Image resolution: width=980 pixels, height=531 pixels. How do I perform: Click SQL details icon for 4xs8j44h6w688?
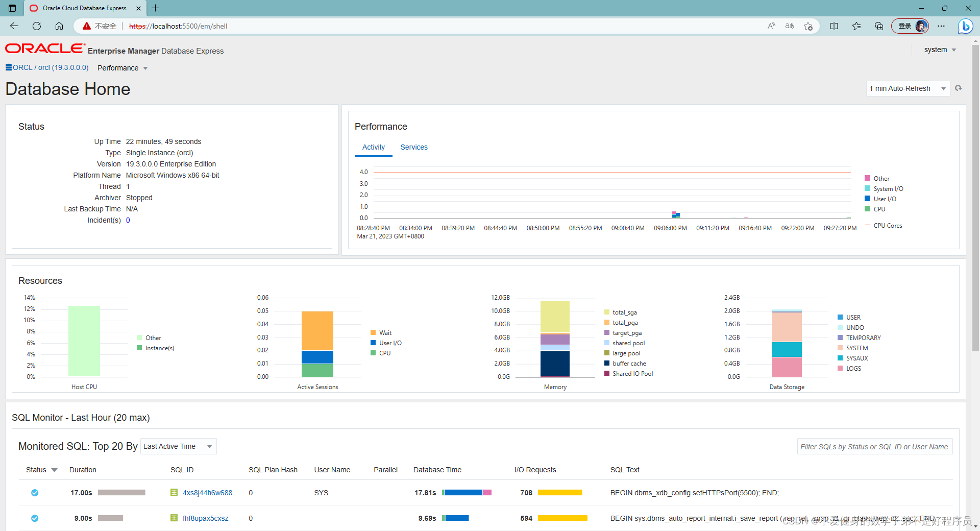tap(174, 493)
